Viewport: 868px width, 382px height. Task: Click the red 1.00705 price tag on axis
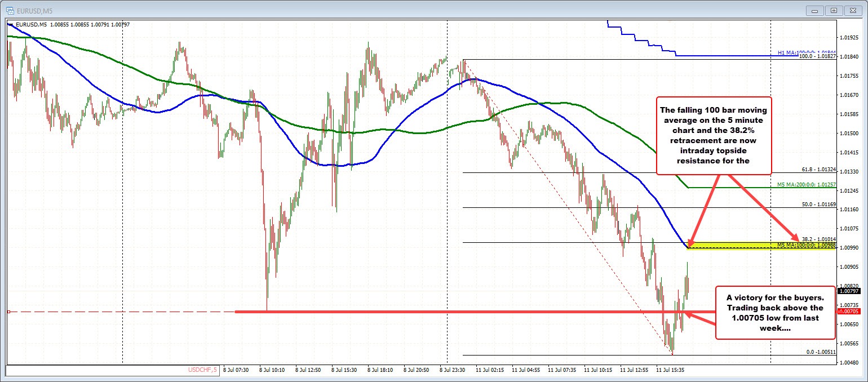click(x=848, y=311)
